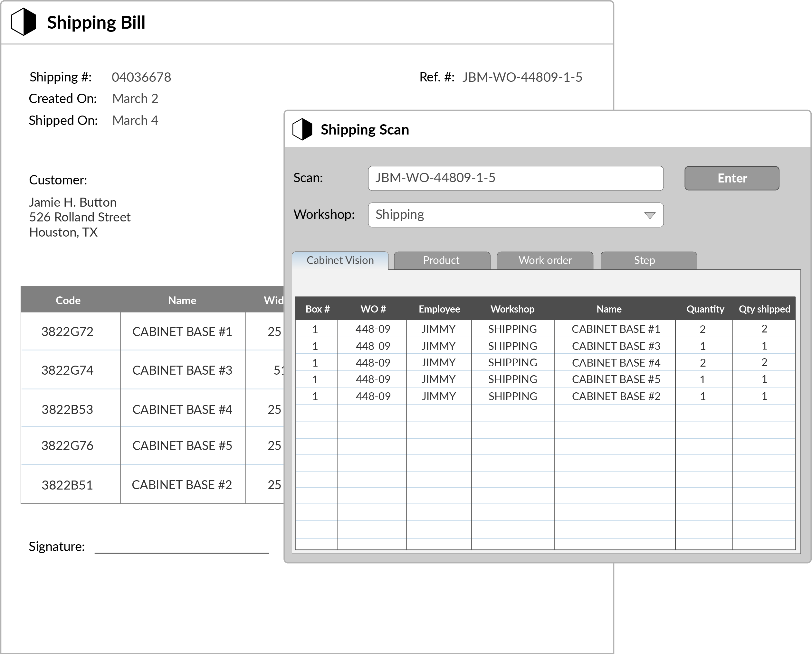Select CABINET BASE #4 in the scan table

(x=616, y=362)
